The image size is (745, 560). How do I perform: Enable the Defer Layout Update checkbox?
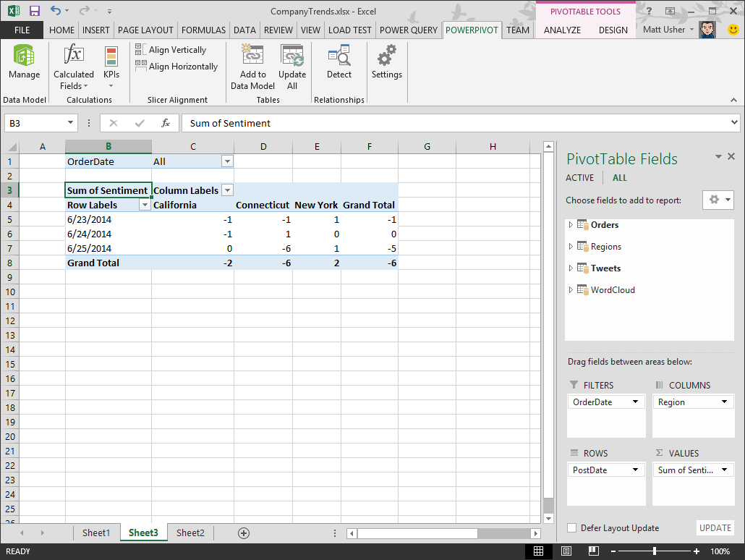[572, 528]
